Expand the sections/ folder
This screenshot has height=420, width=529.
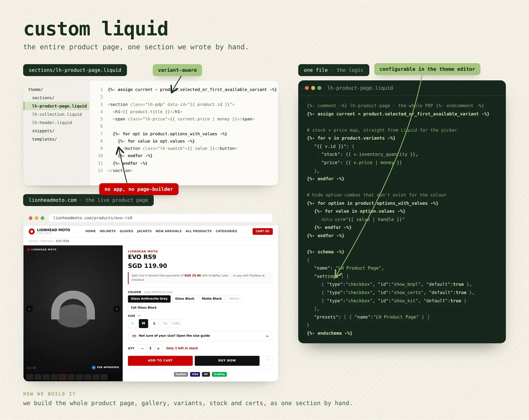[43, 98]
